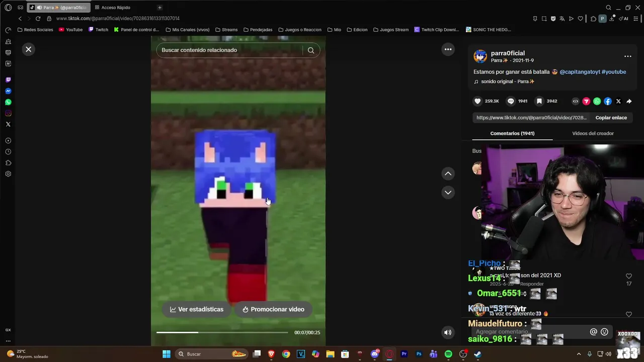Share video via Facebook icon
Image resolution: width=644 pixels, height=362 pixels.
click(x=608, y=101)
